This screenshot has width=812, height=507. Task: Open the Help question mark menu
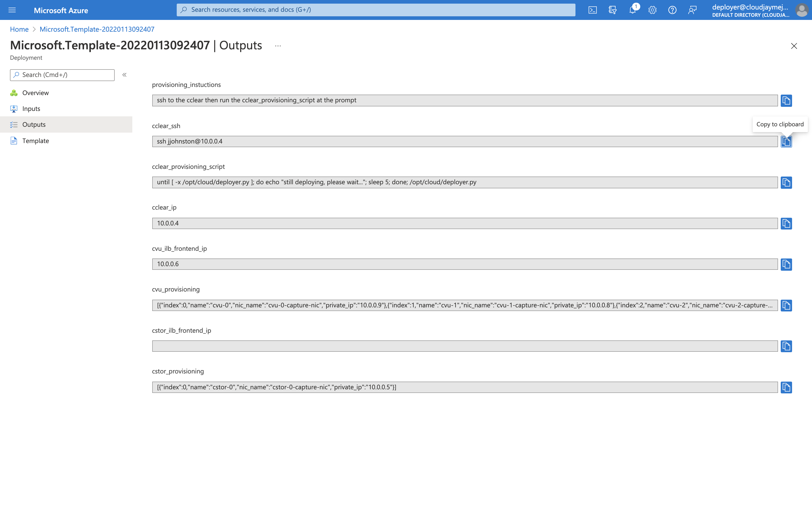tap(672, 10)
